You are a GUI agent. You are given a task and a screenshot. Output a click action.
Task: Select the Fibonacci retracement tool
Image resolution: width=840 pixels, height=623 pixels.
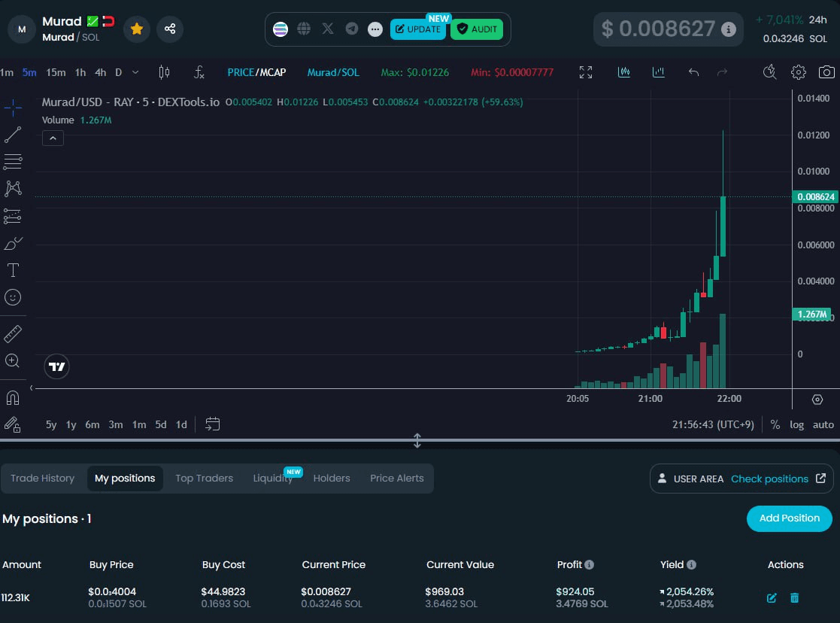[13, 161]
